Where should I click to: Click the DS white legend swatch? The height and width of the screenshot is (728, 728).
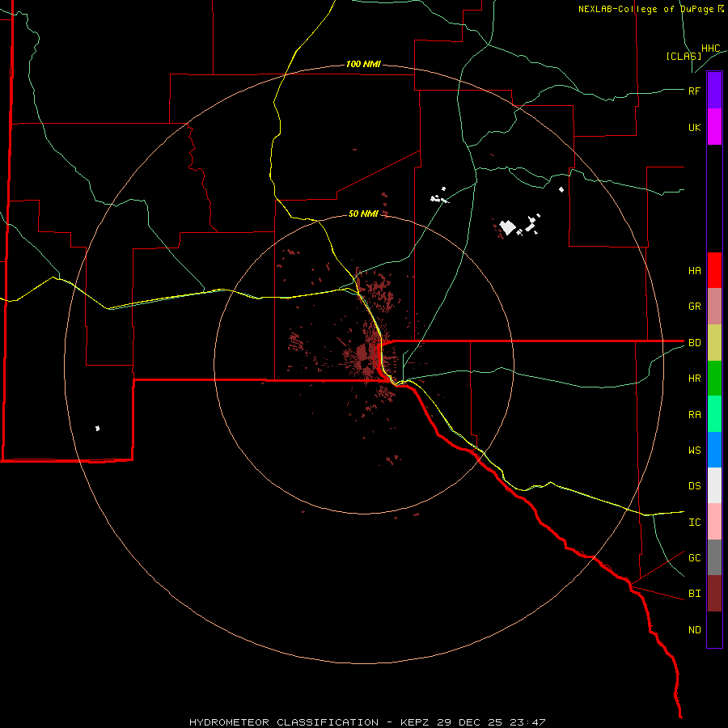pyautogui.click(x=714, y=485)
